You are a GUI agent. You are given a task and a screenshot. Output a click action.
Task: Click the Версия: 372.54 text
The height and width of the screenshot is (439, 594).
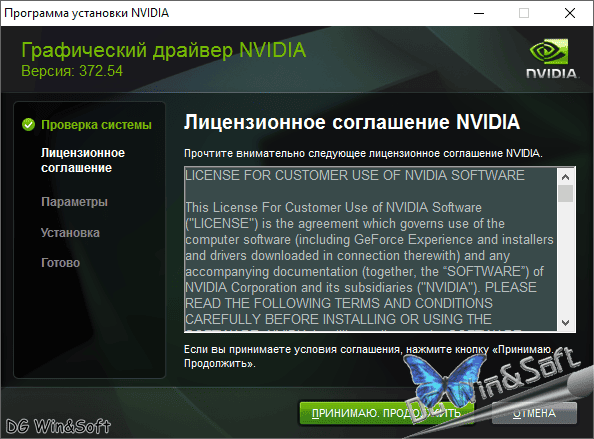tap(72, 71)
